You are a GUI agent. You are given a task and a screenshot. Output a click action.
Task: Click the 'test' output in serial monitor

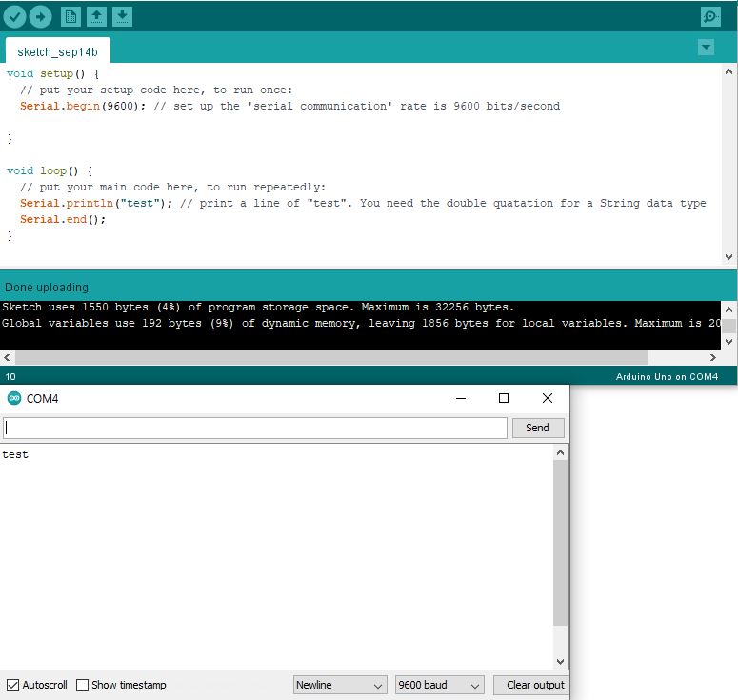click(x=15, y=454)
